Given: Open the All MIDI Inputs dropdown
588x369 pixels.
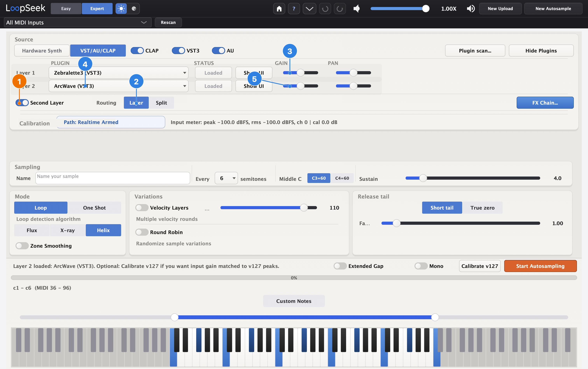Looking at the screenshot, I should click(78, 22).
